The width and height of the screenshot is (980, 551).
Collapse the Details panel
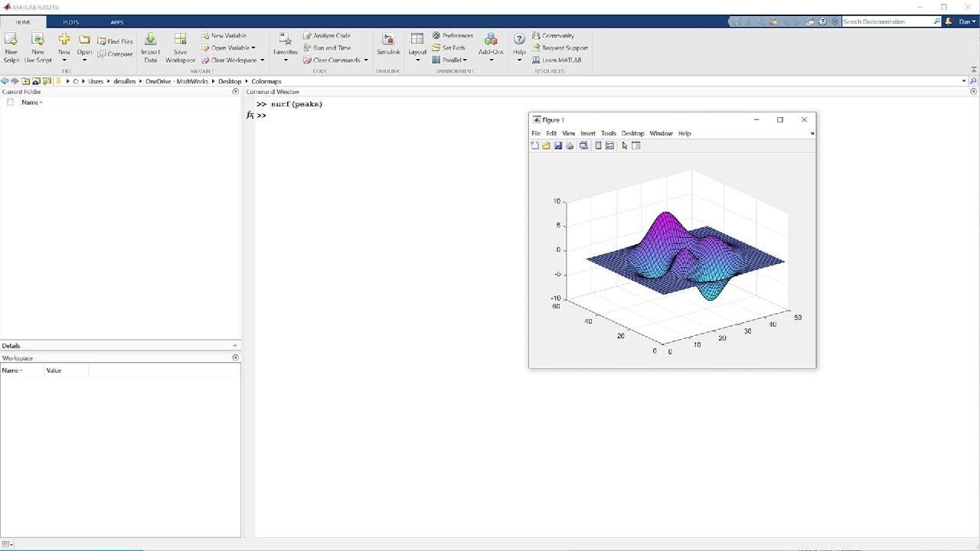tap(235, 346)
